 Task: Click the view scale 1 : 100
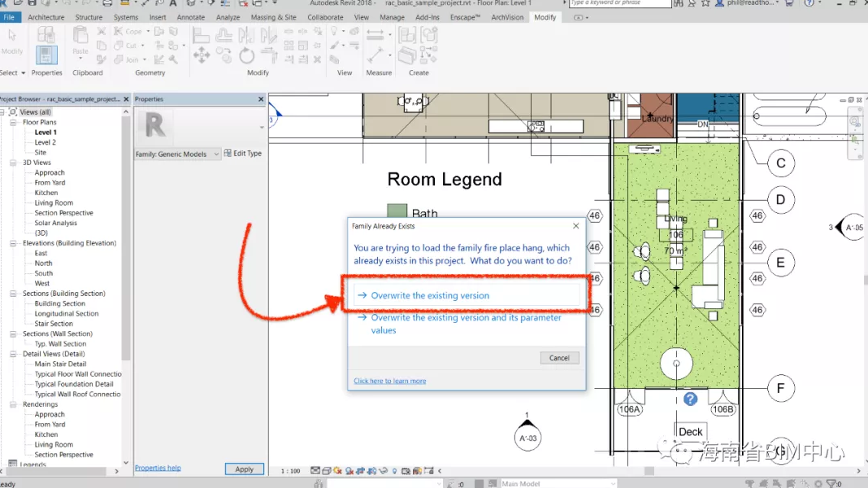(290, 471)
